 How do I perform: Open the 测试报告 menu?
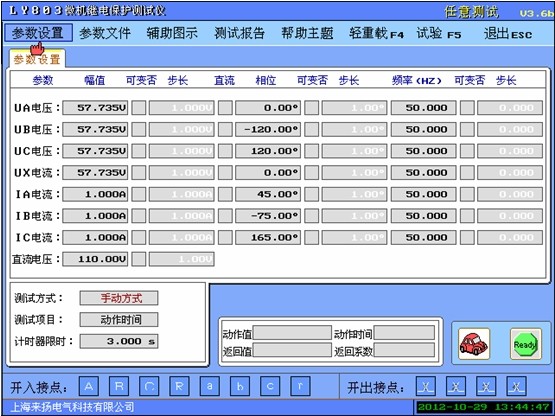[240, 33]
